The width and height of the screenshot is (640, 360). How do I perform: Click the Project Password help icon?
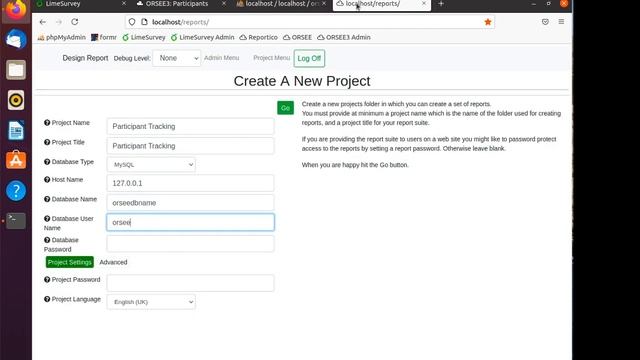47,280
